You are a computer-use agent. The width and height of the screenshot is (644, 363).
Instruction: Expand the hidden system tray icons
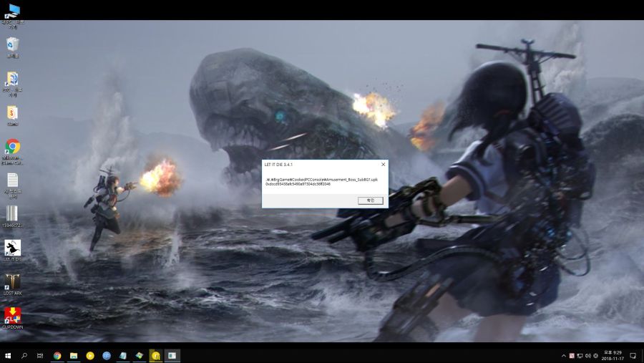(x=563, y=355)
